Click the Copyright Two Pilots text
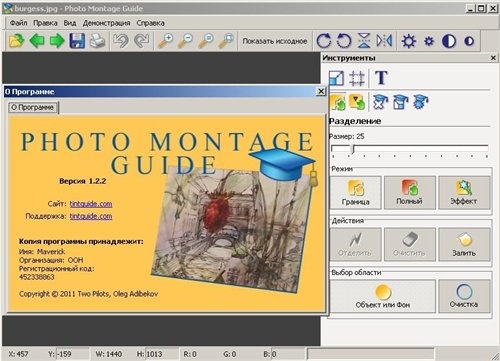The image size is (500, 361). [88, 294]
